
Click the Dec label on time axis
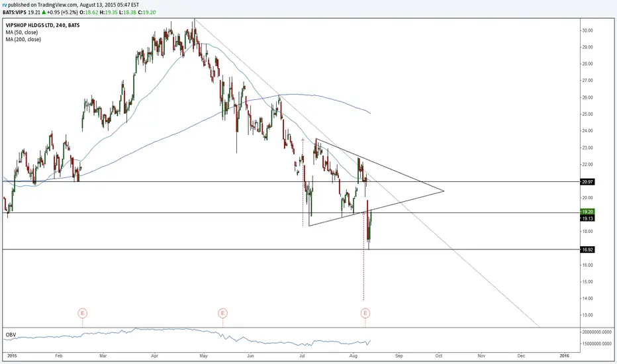[x=521, y=356]
